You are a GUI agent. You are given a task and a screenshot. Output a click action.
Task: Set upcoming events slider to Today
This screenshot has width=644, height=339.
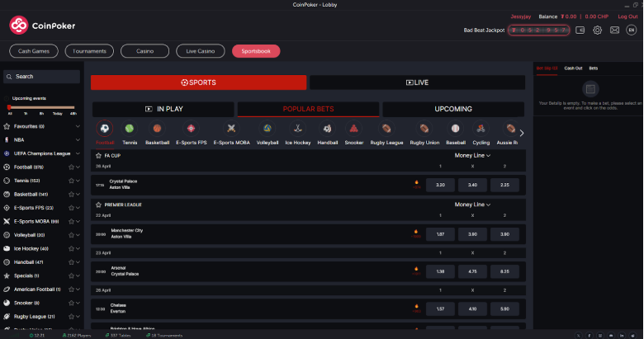coord(58,113)
